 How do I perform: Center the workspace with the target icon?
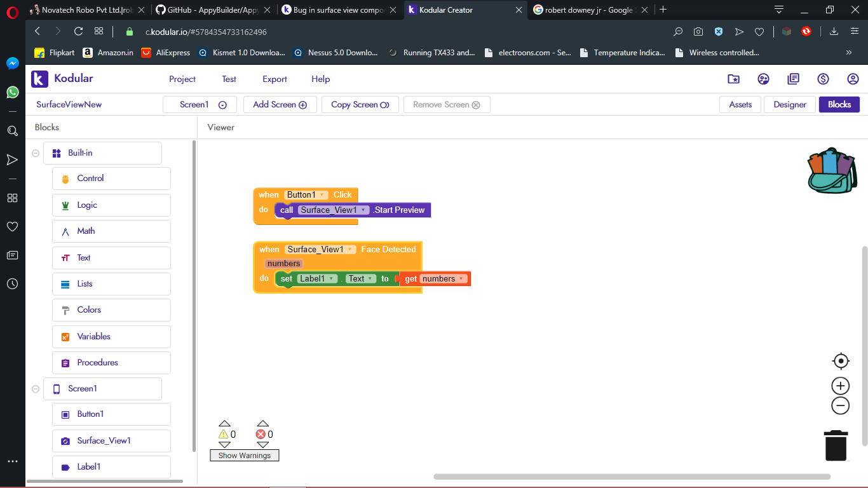click(x=841, y=362)
